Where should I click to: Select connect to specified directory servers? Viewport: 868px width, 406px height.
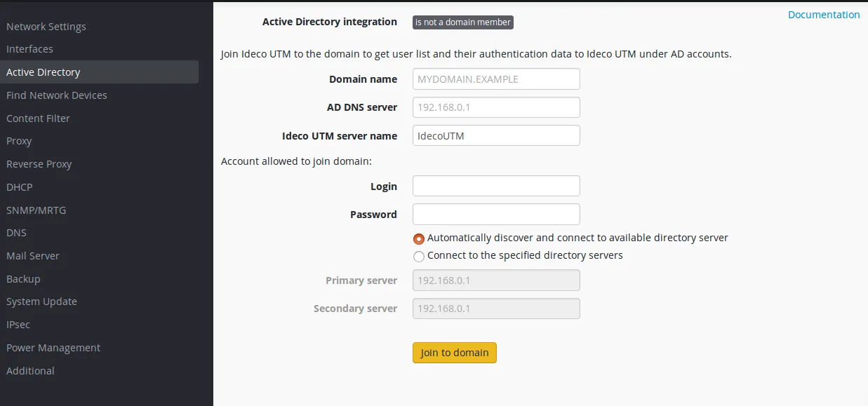(419, 256)
